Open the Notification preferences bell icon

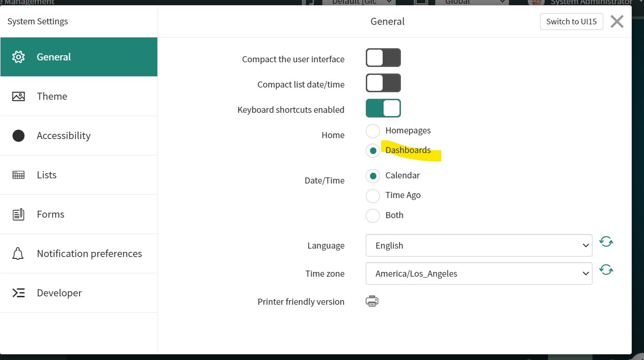pos(18,253)
